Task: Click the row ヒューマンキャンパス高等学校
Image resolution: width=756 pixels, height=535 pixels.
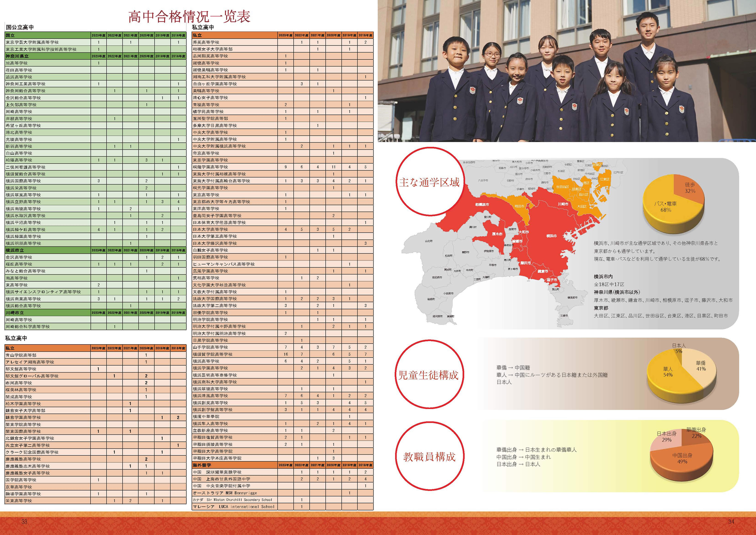Action: (x=283, y=264)
